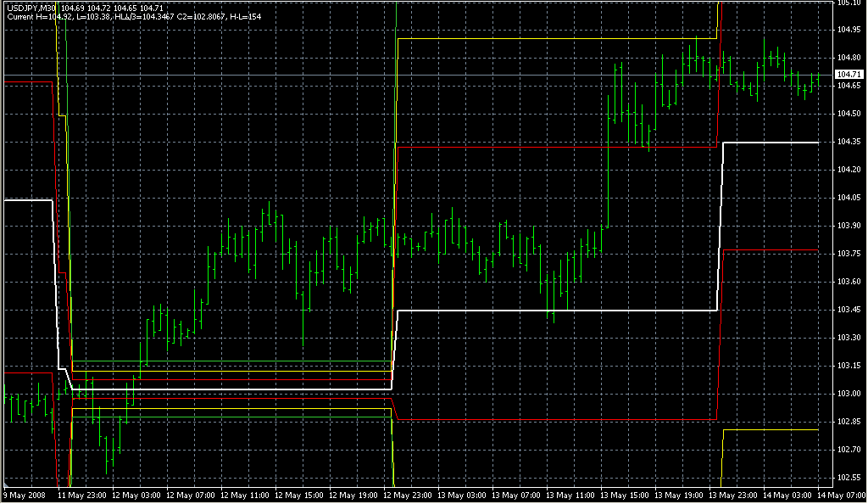Image resolution: width=868 pixels, height=504 pixels.
Task: Click the thick white line at 104.05 level
Action: (x=27, y=200)
